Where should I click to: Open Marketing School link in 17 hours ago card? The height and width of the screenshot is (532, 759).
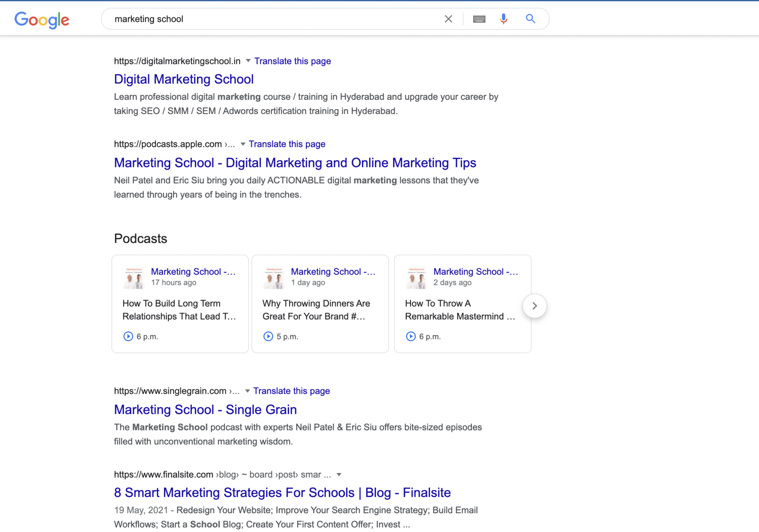(193, 272)
